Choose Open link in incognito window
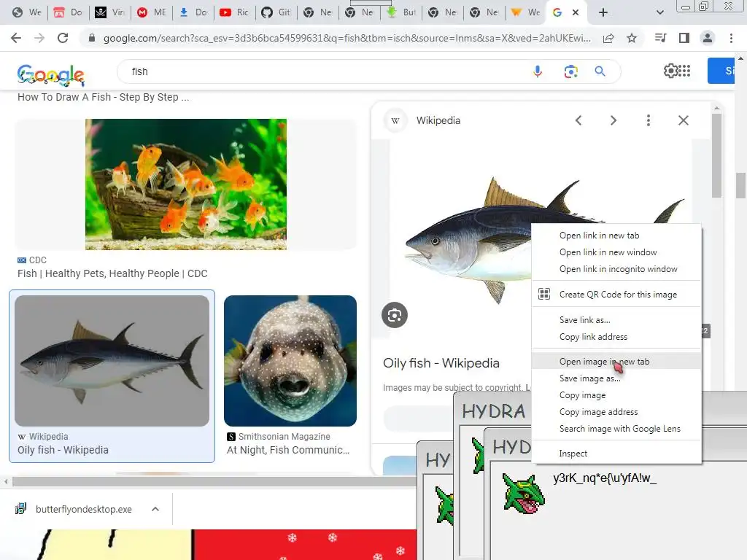Viewport: 747px width, 560px height. click(x=616, y=269)
